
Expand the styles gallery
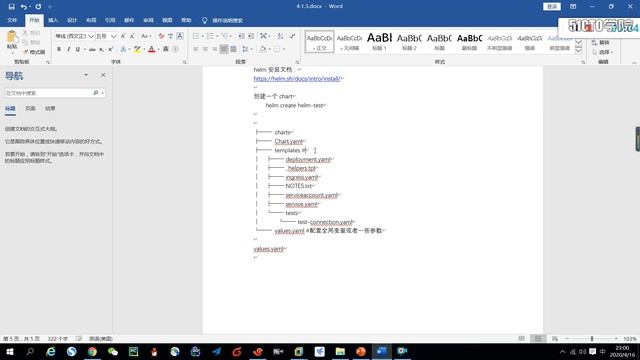pos(578,51)
